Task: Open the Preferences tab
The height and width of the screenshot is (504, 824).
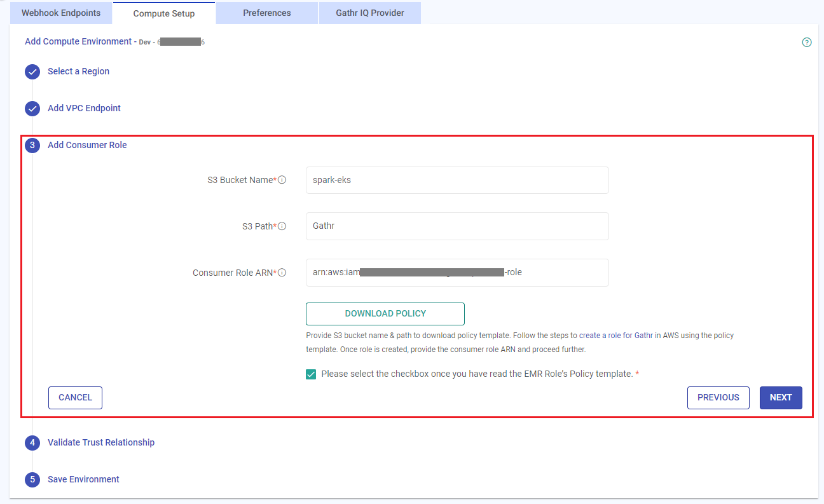Action: tap(267, 13)
